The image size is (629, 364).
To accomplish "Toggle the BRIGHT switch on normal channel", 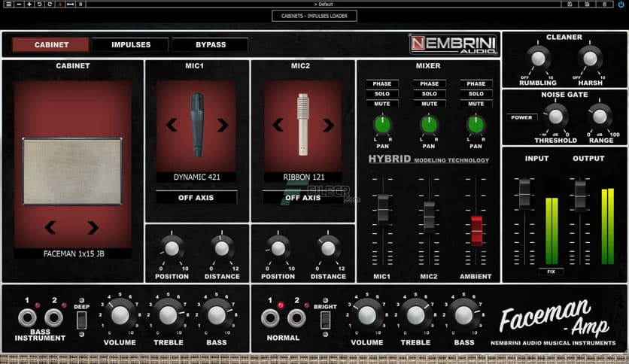I will pyautogui.click(x=325, y=320).
